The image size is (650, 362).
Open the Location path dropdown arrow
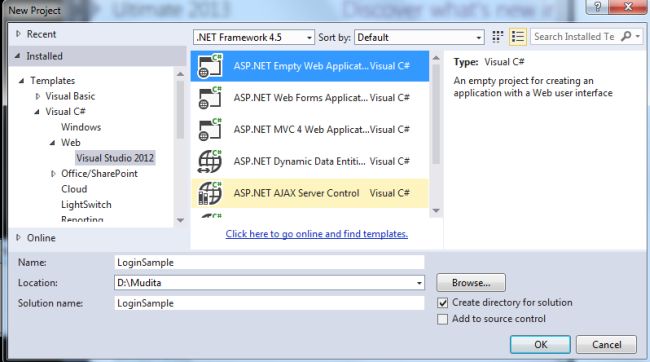coord(419,283)
